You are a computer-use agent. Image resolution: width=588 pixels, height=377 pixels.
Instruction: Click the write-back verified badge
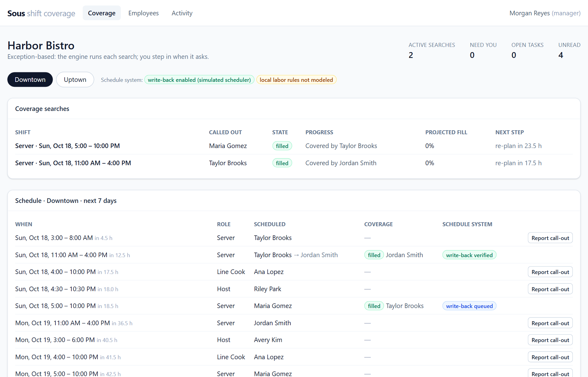coord(469,255)
